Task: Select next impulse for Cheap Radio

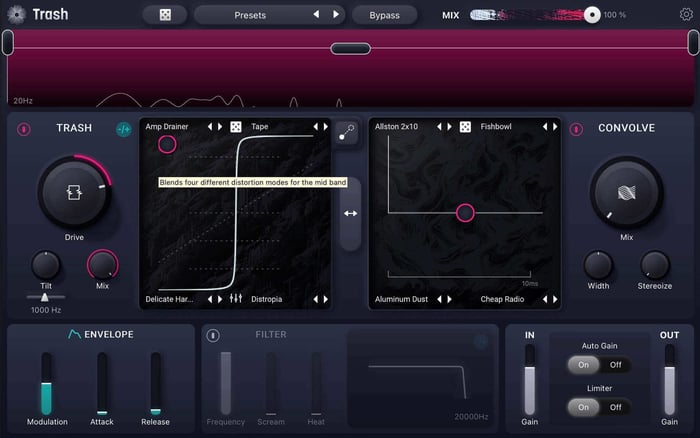Action: (555, 299)
